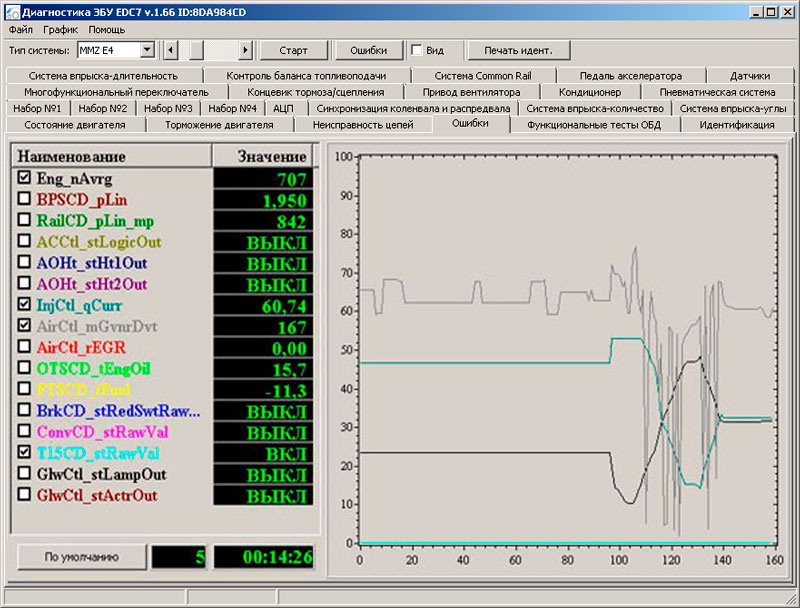Viewport: 800px width, 608px height.
Task: Open the MMZ E4 system type dropdown
Action: (x=147, y=49)
